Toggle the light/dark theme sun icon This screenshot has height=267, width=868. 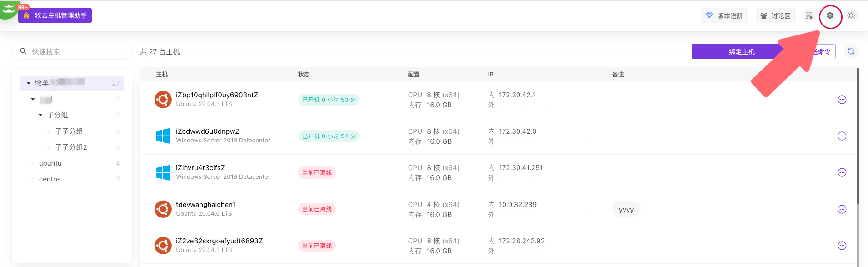coord(851,15)
